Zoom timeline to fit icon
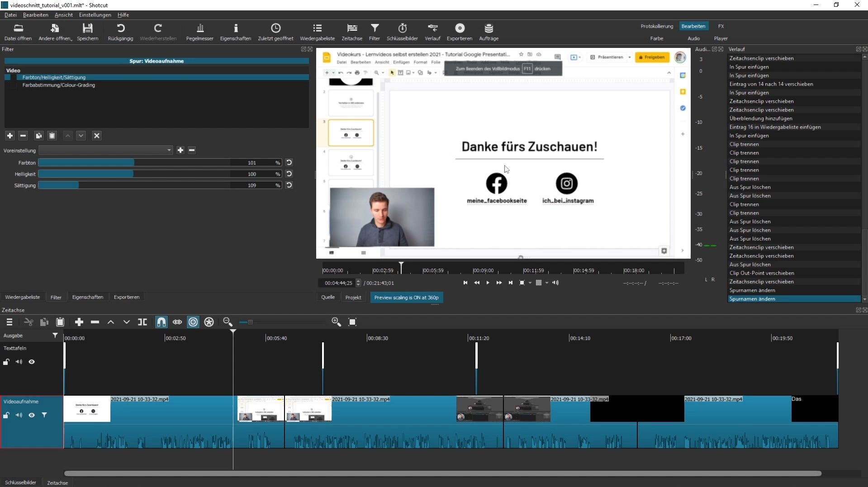This screenshot has width=868, height=487. (x=352, y=322)
